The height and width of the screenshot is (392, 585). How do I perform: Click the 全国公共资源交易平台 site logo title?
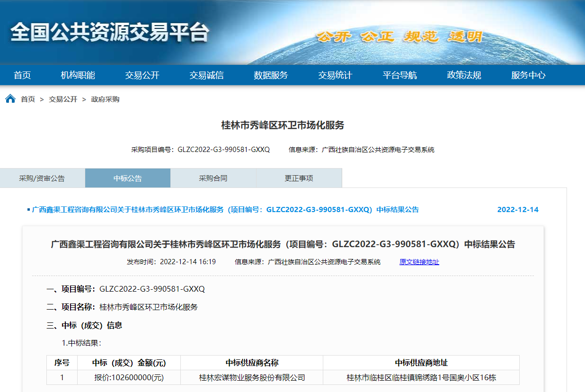110,32
